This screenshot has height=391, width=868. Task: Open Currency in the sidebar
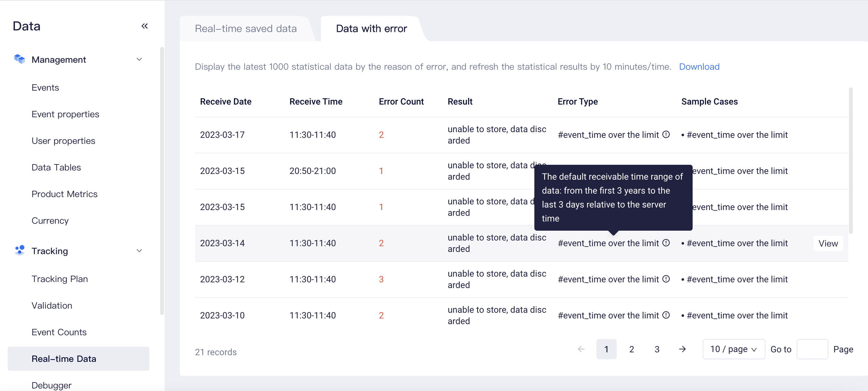pos(50,221)
